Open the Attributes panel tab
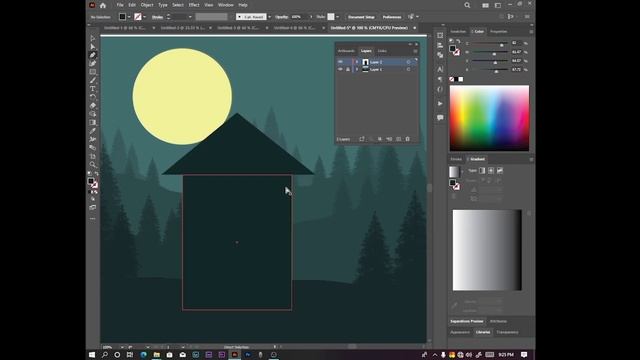Image resolution: width=640 pixels, height=360 pixels. click(x=498, y=321)
